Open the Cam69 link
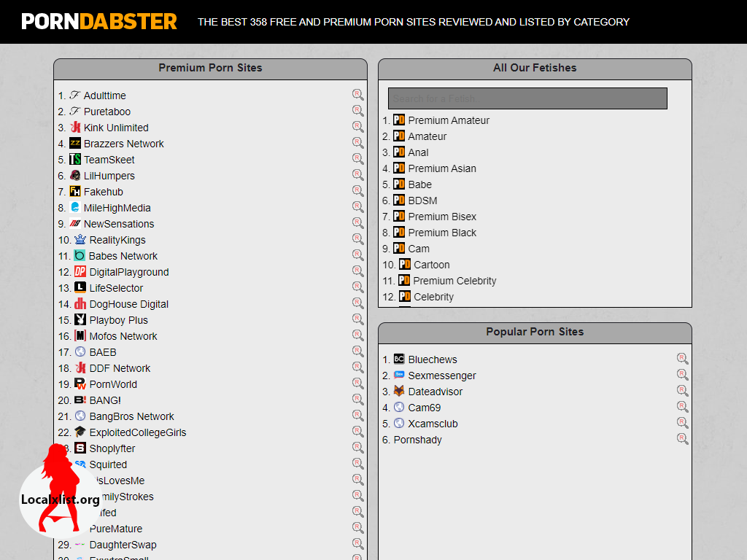The width and height of the screenshot is (747, 560). 425,408
